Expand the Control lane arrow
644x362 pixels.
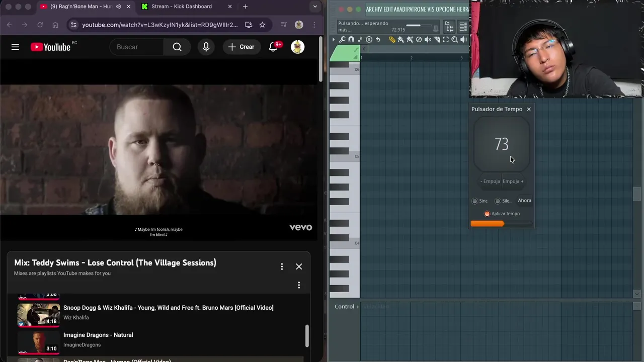tap(358, 307)
